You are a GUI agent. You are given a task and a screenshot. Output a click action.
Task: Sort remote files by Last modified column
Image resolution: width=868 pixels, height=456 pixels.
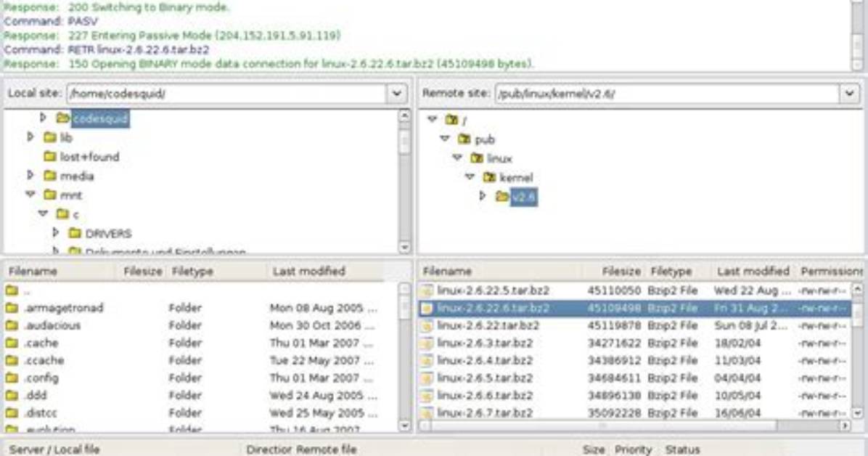753,272
